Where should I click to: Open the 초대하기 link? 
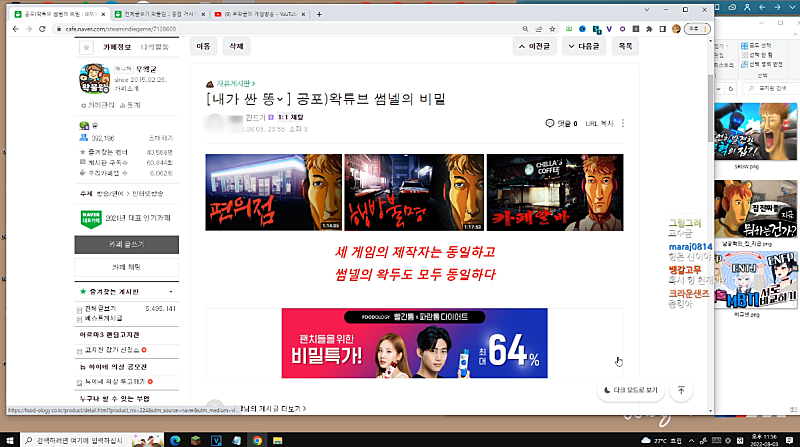tap(161, 138)
